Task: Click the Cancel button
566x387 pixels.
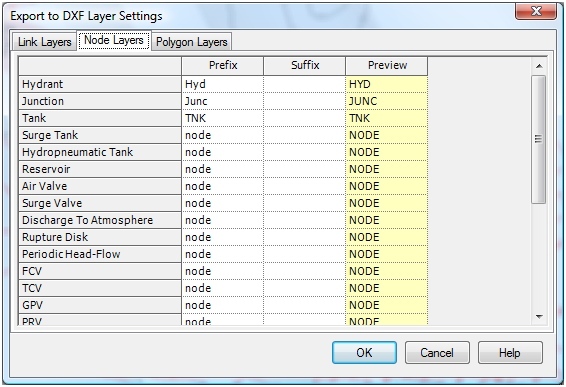Action: (437, 352)
